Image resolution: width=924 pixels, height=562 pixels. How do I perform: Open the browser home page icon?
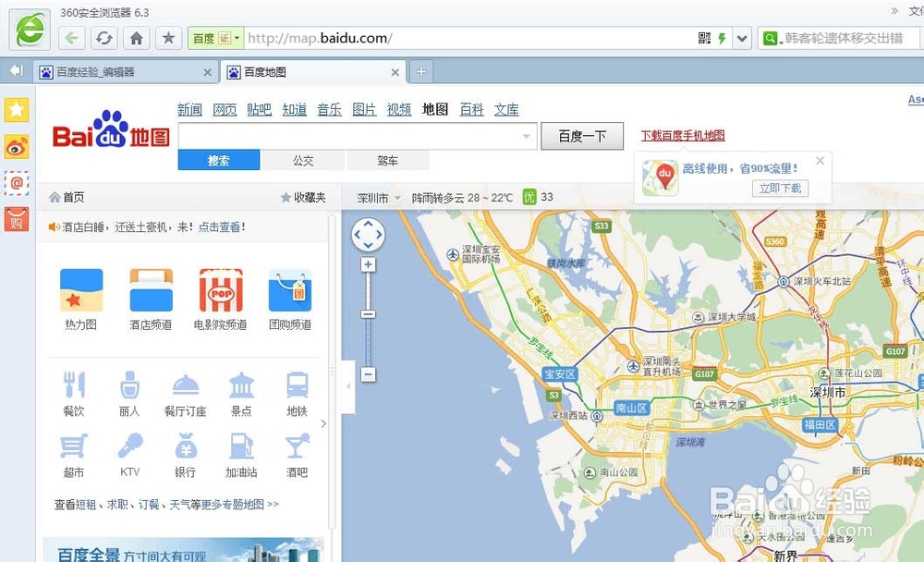coord(134,38)
